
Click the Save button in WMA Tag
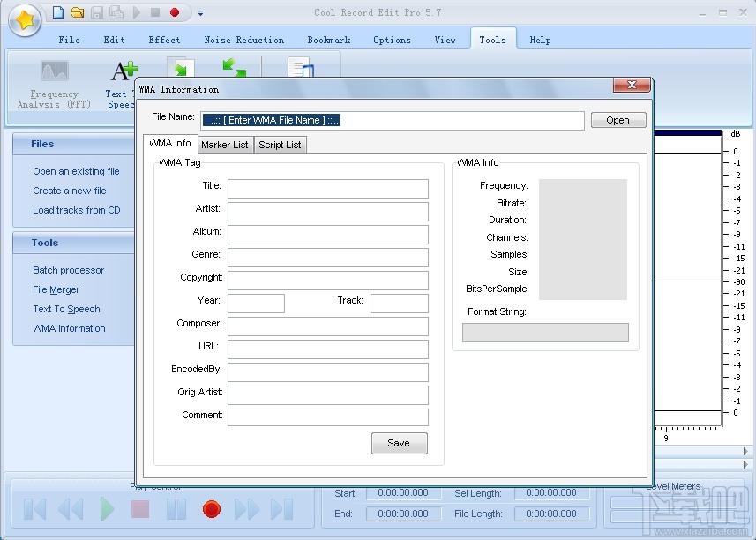tap(400, 443)
